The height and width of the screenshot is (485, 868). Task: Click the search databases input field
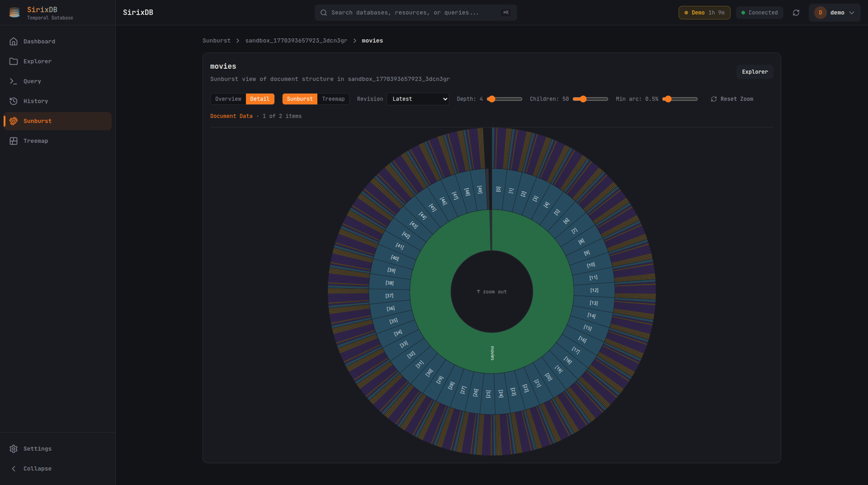415,12
